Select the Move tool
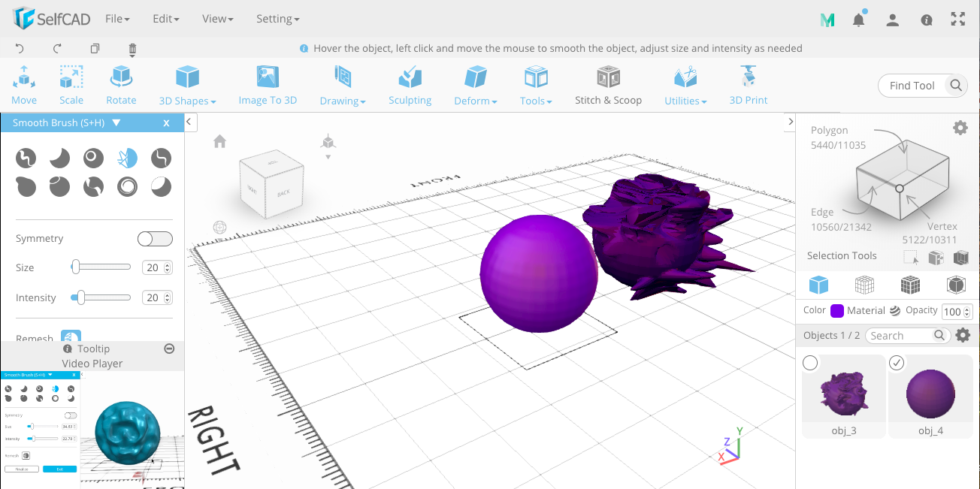 point(24,84)
